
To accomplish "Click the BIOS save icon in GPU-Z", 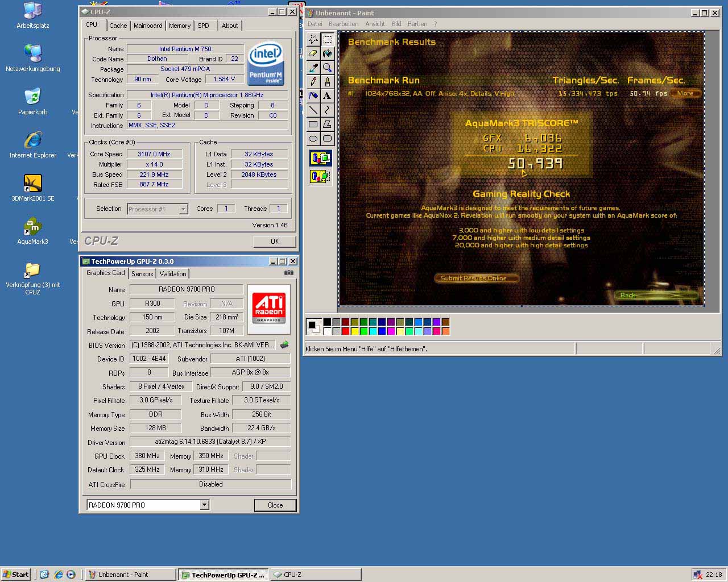I will [x=284, y=344].
